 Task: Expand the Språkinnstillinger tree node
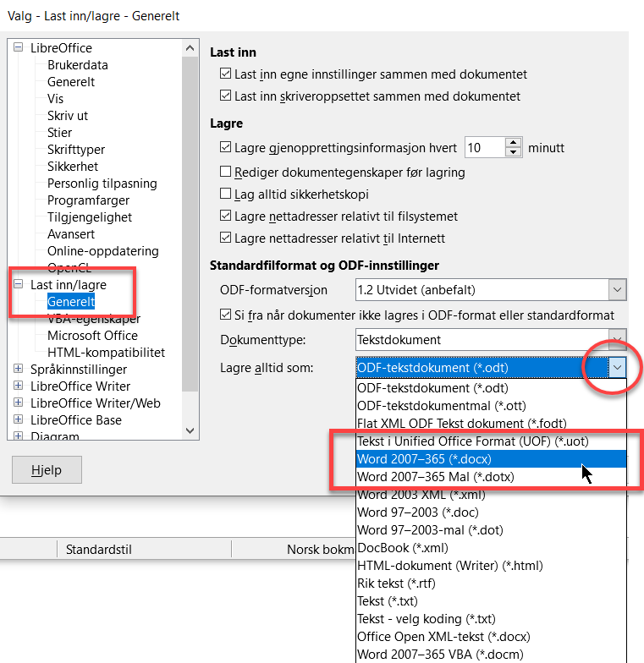(x=18, y=370)
